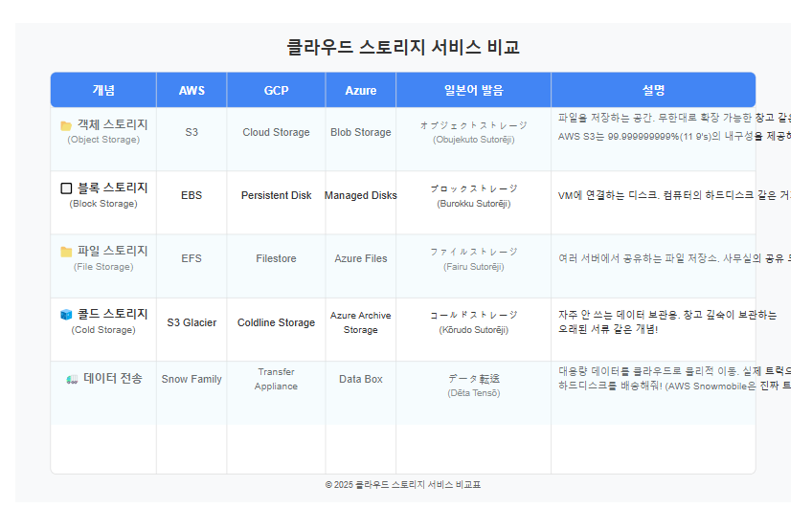The width and height of the screenshot is (812, 508).
Task: Click the Managed Disks cell
Action: tap(361, 195)
